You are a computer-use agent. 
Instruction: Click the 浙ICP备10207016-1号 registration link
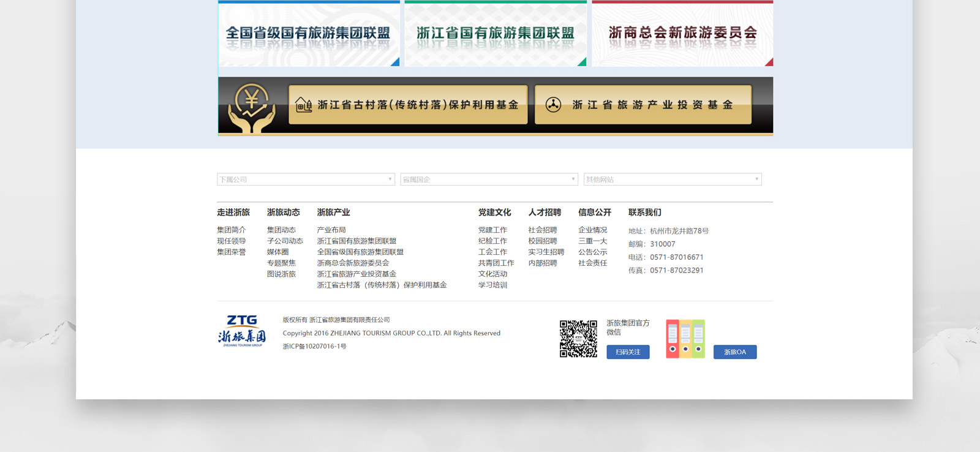(314, 347)
